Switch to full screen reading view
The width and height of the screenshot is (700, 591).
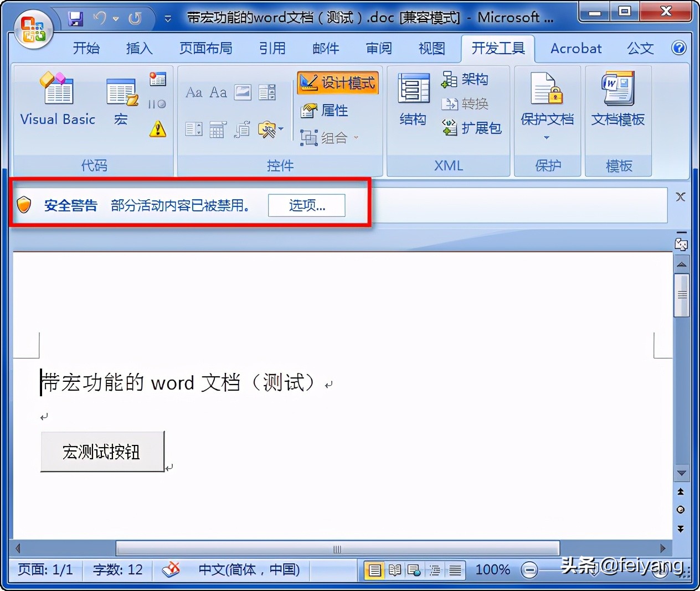click(395, 570)
